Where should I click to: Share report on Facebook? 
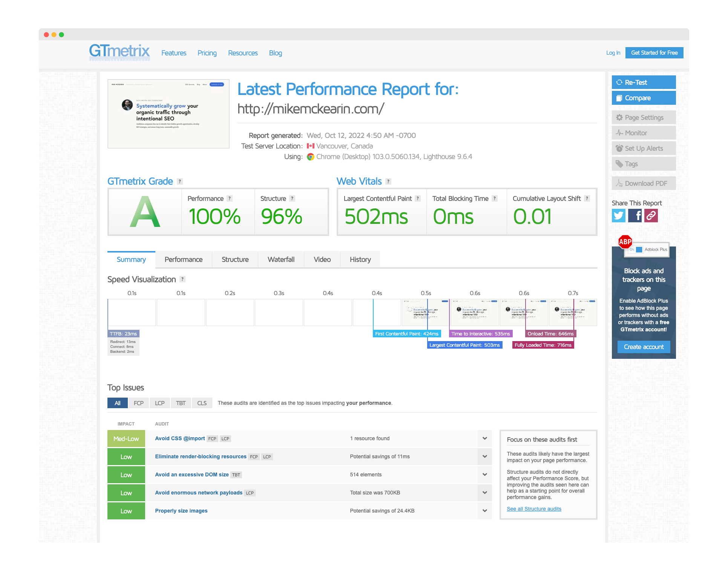tap(635, 216)
